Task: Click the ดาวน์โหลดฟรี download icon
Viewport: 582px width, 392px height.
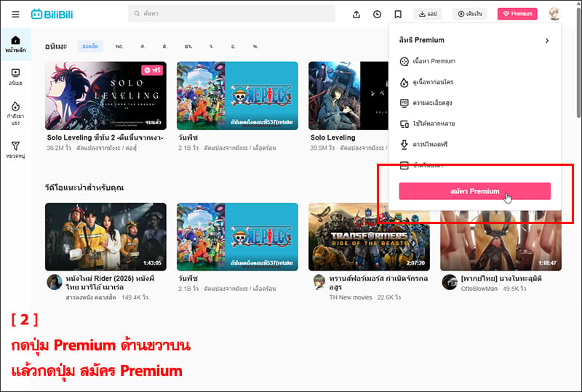Action: pos(404,145)
